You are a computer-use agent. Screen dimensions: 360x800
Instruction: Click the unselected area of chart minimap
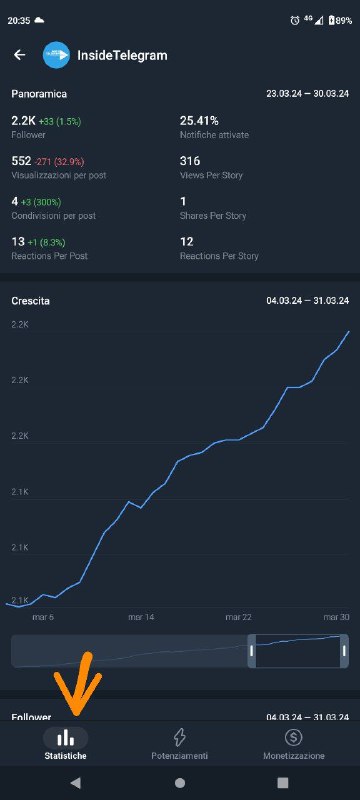click(x=129, y=651)
